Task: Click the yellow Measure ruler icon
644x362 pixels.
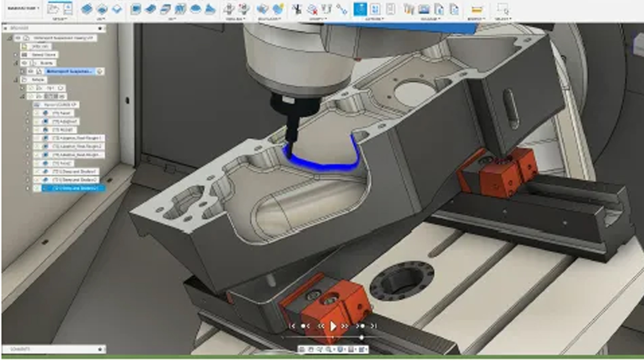Action: click(x=476, y=9)
